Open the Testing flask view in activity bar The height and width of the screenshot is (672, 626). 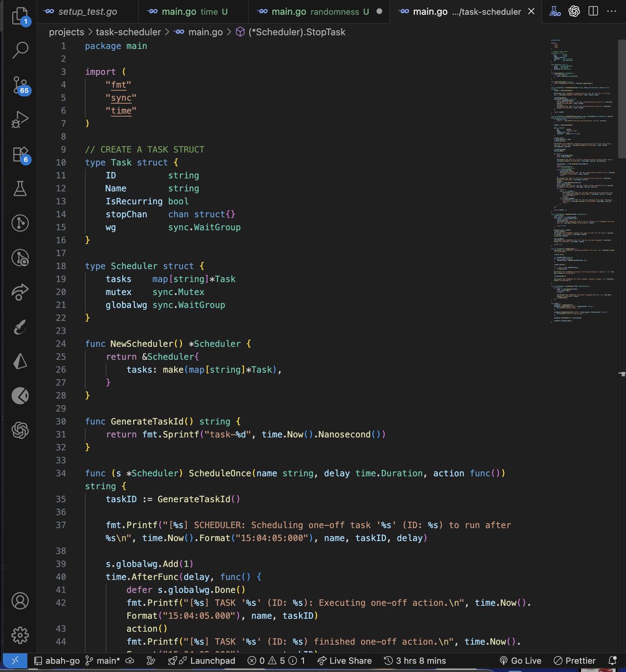pyautogui.click(x=20, y=189)
